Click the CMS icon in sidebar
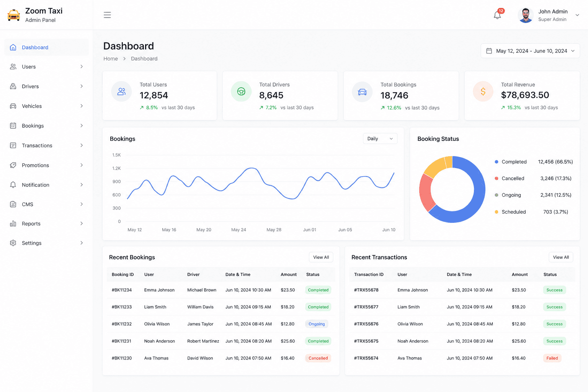The height and width of the screenshot is (392, 588). (13, 204)
